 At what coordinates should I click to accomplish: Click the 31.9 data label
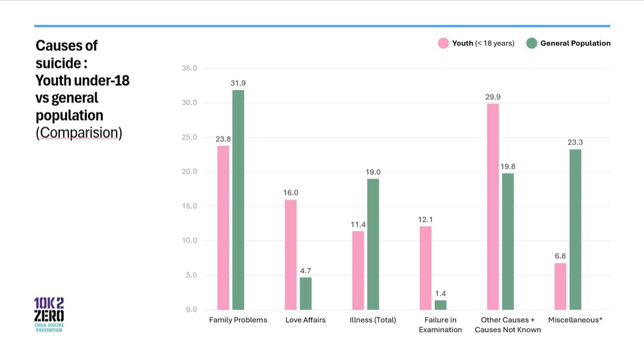(238, 83)
